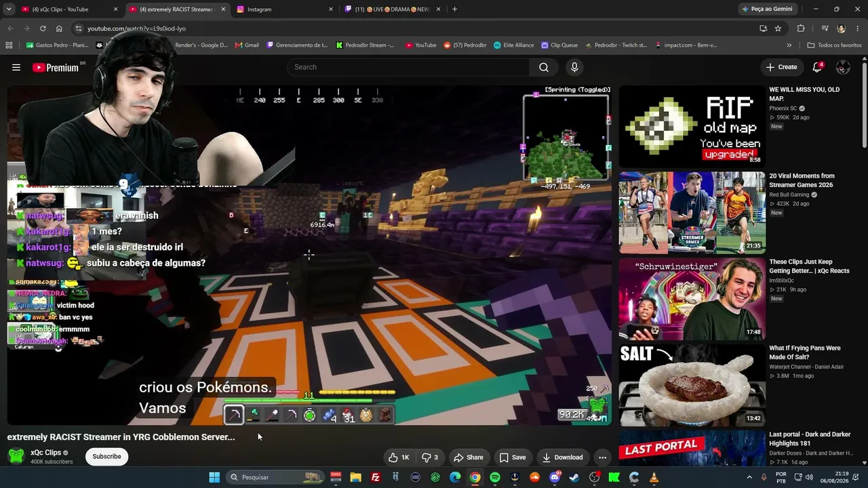Screen dimensions: 868x488
Task: Click the Windows taskbar Pesquisar search box
Action: pyautogui.click(x=274, y=477)
